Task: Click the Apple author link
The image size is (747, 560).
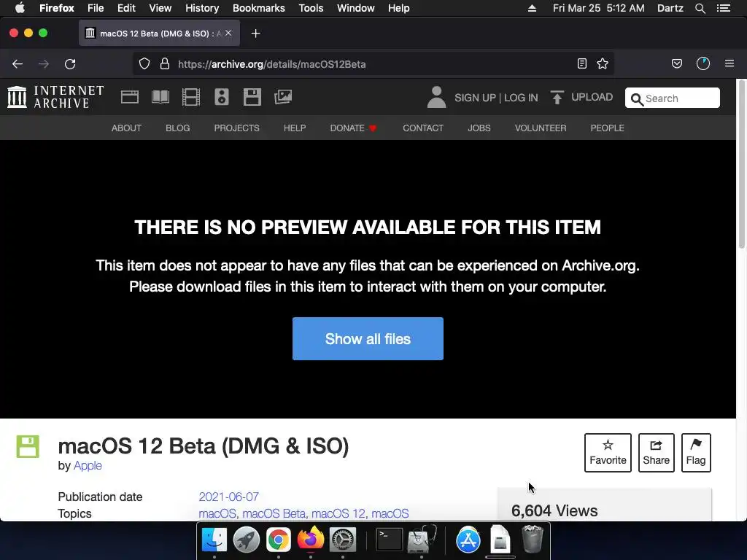Action: coord(88,465)
